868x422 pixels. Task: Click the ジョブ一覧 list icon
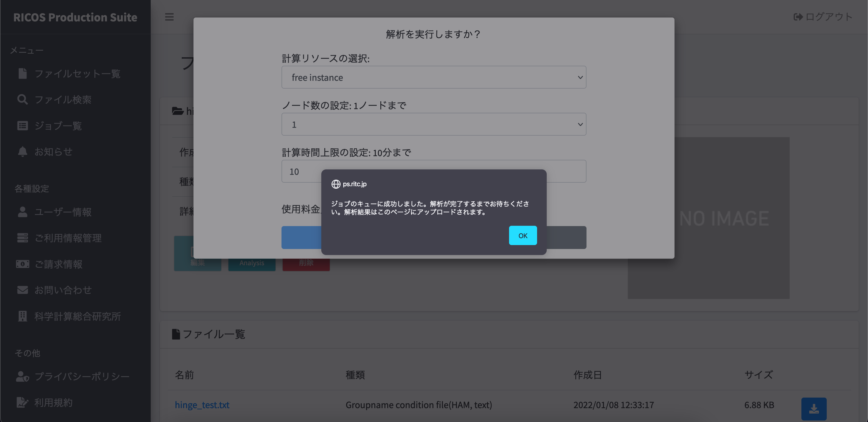tap(23, 126)
